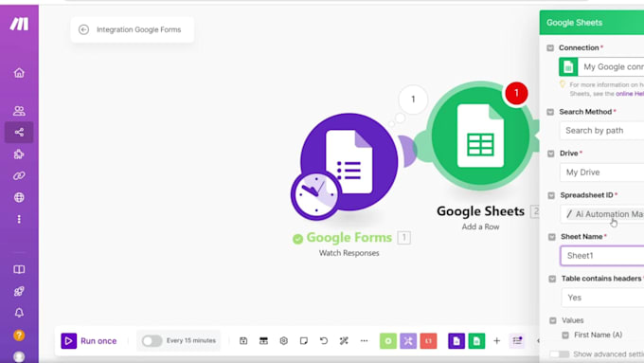Open Notifications (bell icon)
Viewport: 644px width, 363px height.
click(19, 313)
